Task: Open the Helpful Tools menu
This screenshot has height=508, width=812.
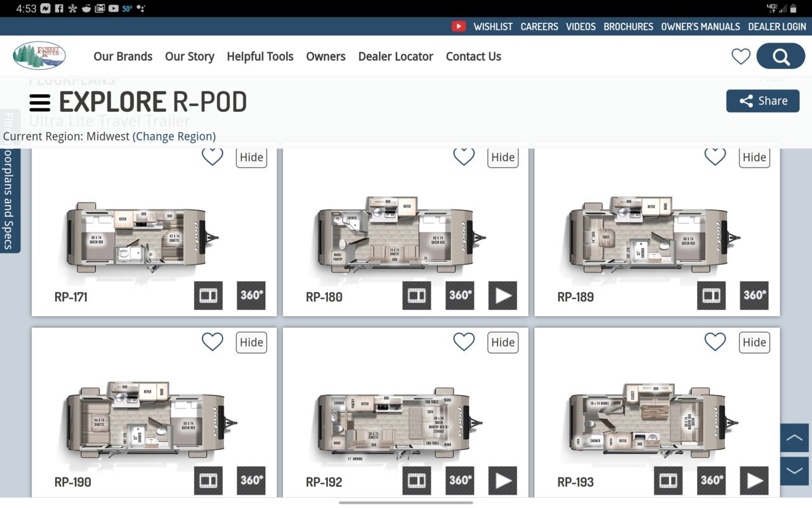Action: [260, 57]
